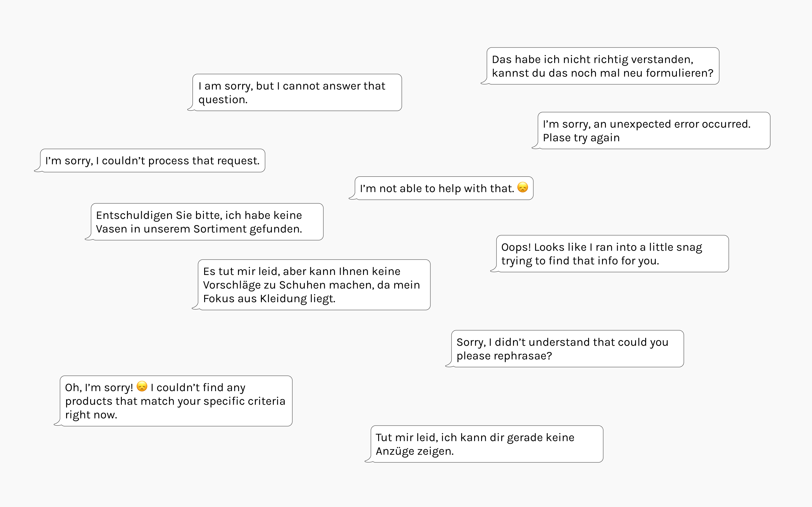Click the "keine Vasen in unserem Sortiment" bubble
812x507 pixels.
(x=207, y=222)
